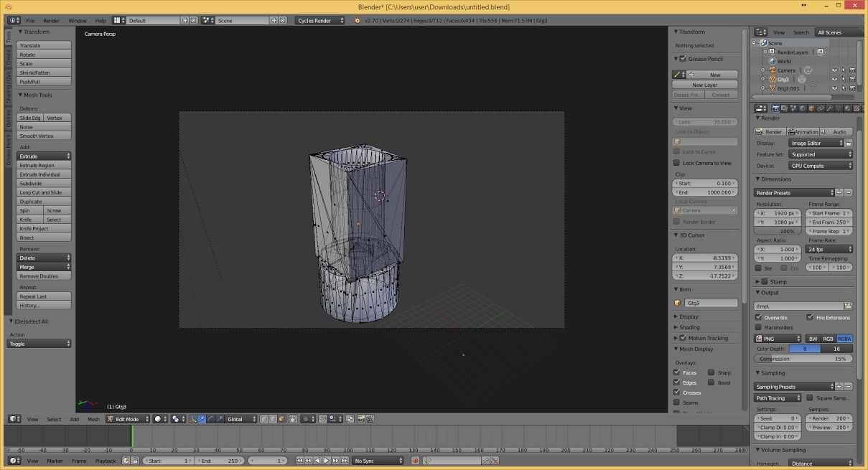This screenshot has width=868, height=470.
Task: Open the Modifiers wrench properties tab
Action: pyautogui.click(x=830, y=108)
